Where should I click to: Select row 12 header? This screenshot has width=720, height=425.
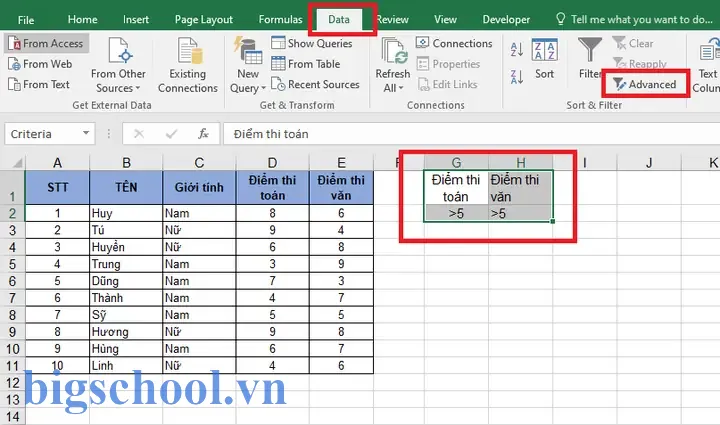click(12, 383)
